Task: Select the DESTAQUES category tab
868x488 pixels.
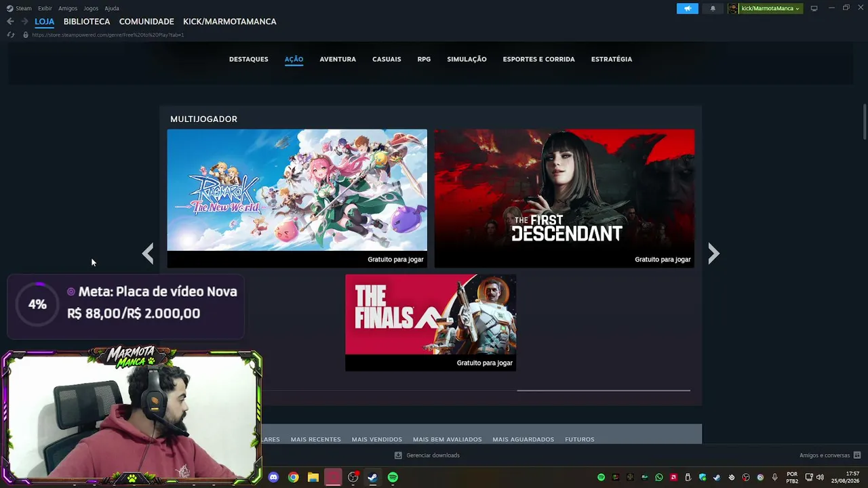Action: click(x=249, y=59)
